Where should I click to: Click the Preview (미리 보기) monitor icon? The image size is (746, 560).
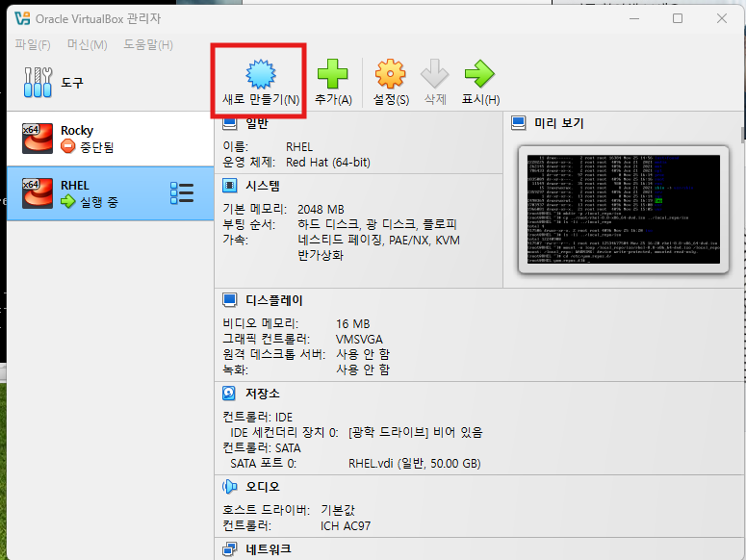point(519,123)
